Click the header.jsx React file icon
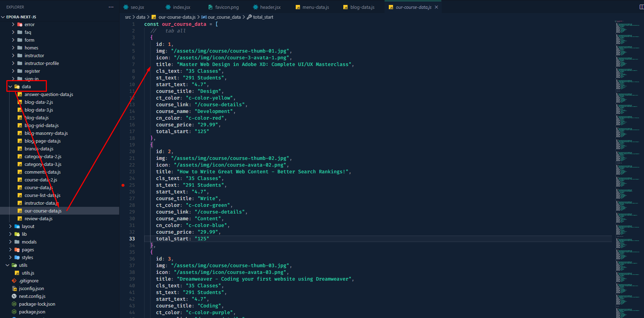The width and height of the screenshot is (644, 318). pyautogui.click(x=255, y=7)
